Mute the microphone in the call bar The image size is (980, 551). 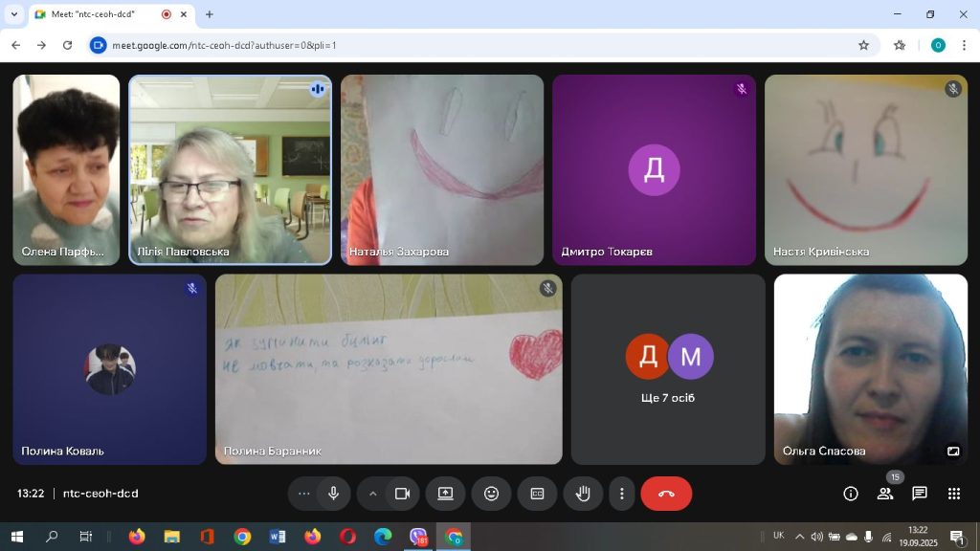333,494
